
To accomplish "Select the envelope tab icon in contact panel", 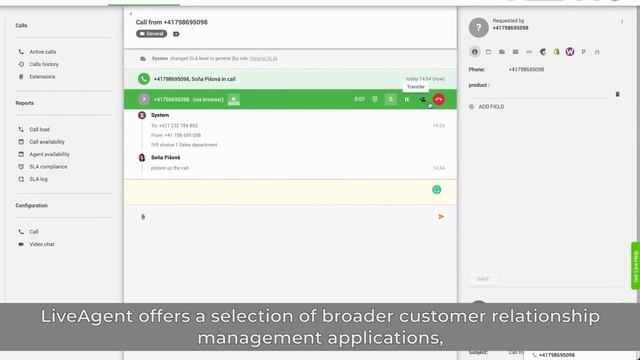I will (x=516, y=52).
